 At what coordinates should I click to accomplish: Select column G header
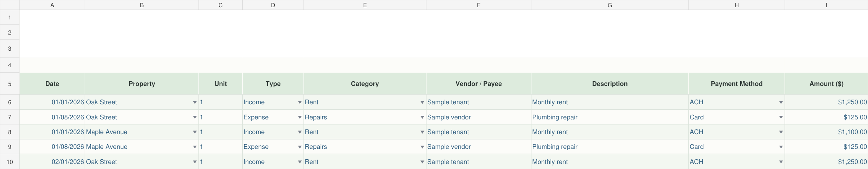(610, 5)
